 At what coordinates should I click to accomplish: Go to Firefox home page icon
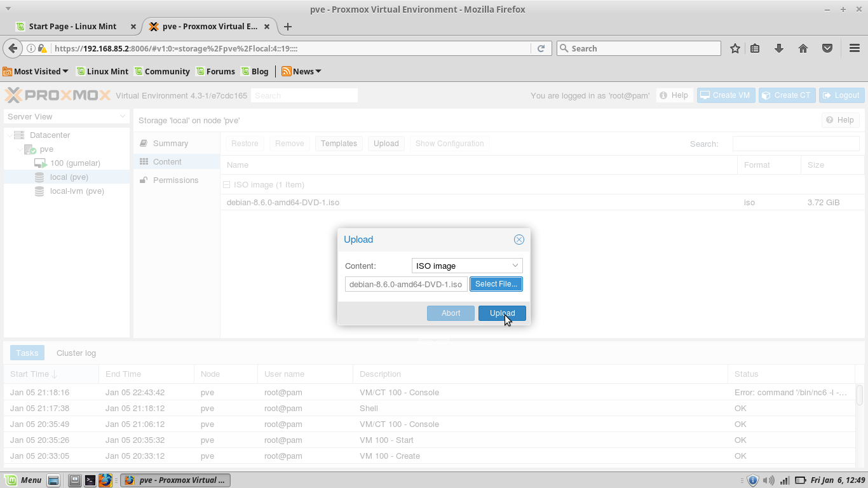click(x=803, y=48)
